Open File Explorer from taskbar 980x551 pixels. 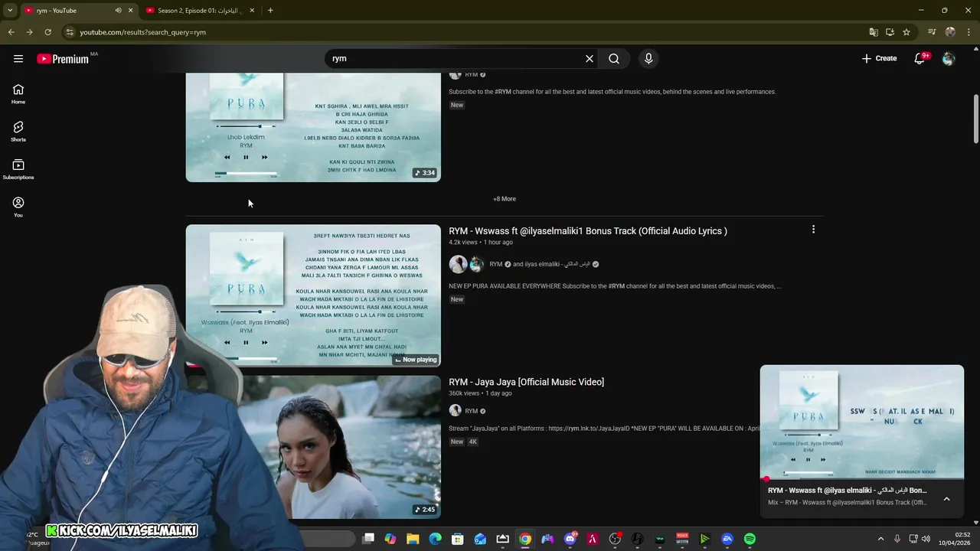(x=413, y=539)
